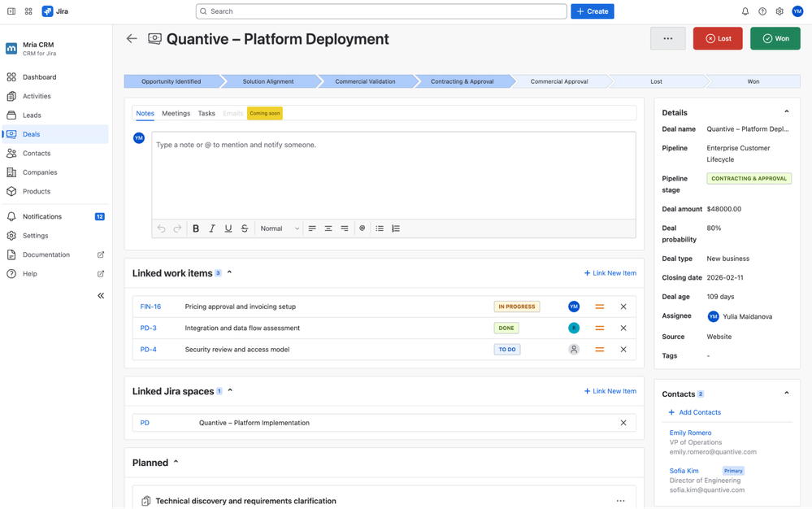This screenshot has width=812, height=509.
Task: Remove linked work item FIN-16
Action: pos(623,307)
